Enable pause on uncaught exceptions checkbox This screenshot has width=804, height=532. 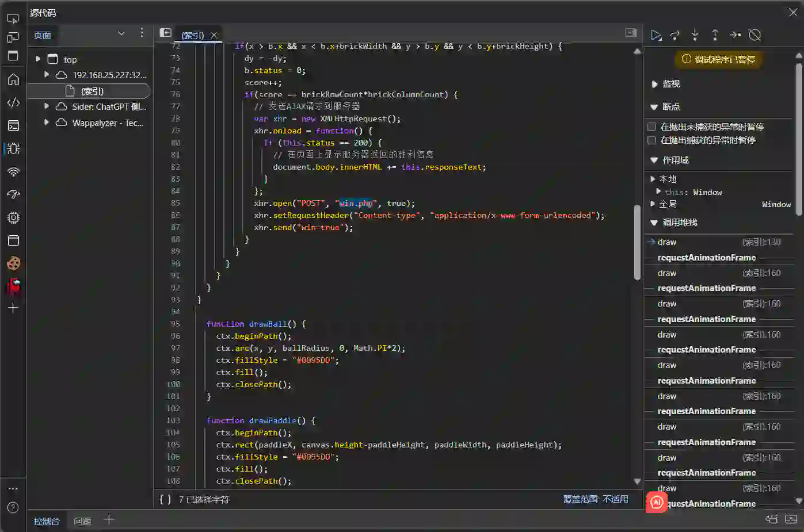(652, 127)
